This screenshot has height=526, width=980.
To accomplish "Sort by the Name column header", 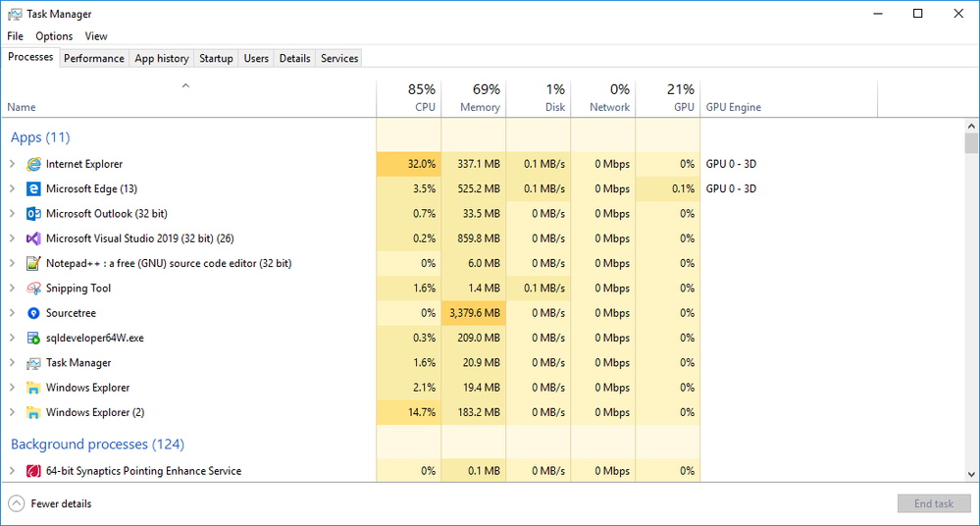I will [x=188, y=99].
